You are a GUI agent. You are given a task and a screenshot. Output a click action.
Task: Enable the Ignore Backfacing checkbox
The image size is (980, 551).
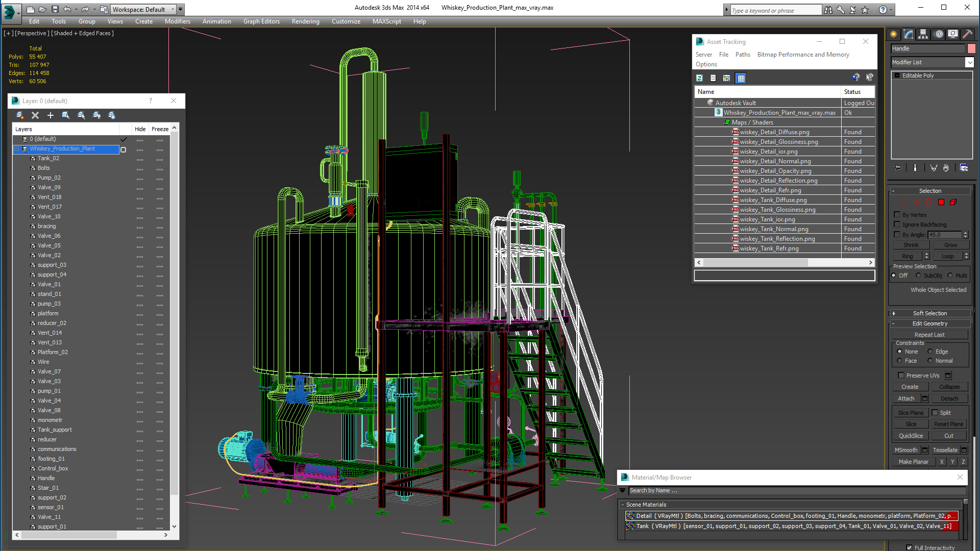click(x=897, y=224)
